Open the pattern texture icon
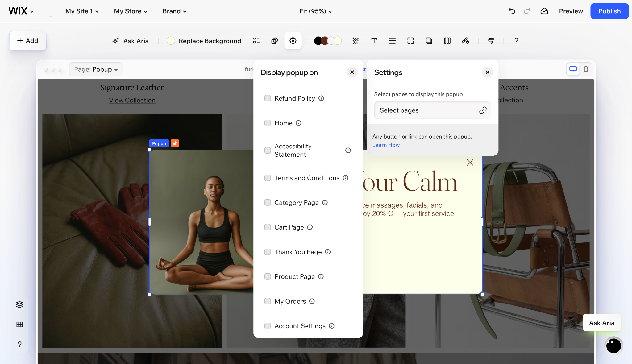The image size is (632, 364). coord(355,41)
